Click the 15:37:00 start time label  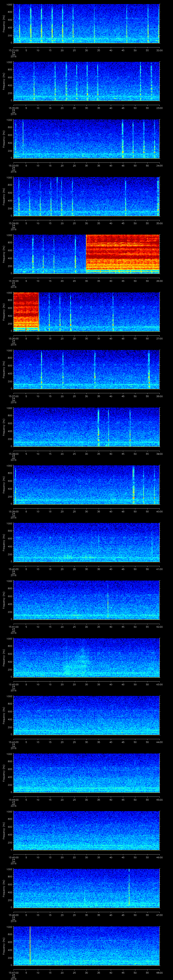click(x=13, y=396)
